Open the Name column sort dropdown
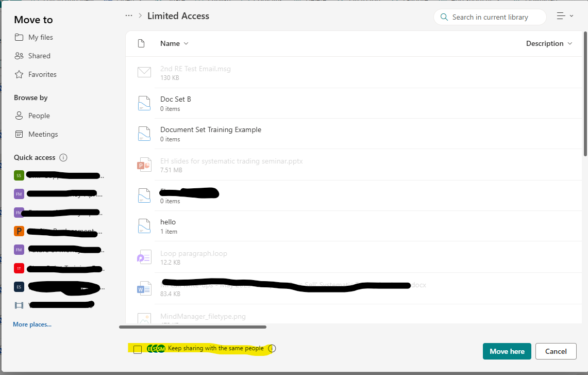This screenshot has width=588, height=375. (x=186, y=43)
